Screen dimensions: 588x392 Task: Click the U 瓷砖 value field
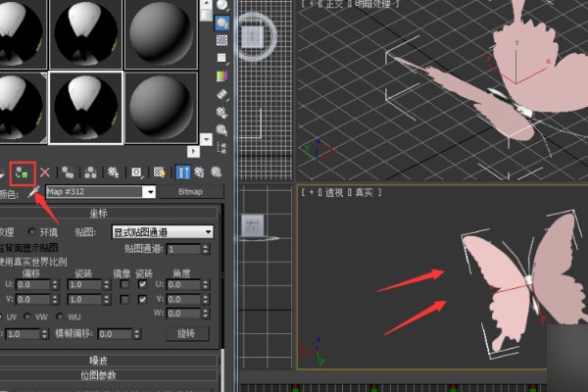coord(85,285)
